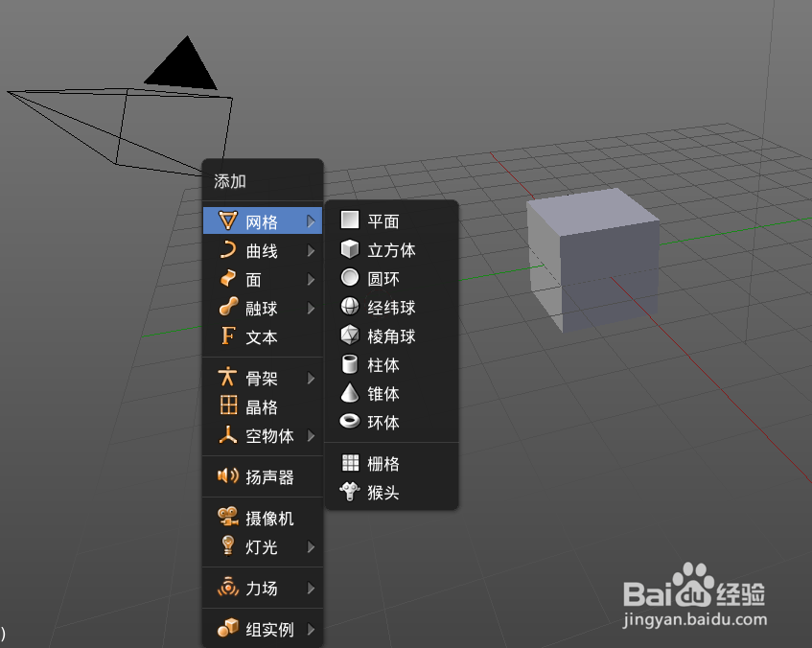Click the metaball icon beside 融球

point(228,307)
